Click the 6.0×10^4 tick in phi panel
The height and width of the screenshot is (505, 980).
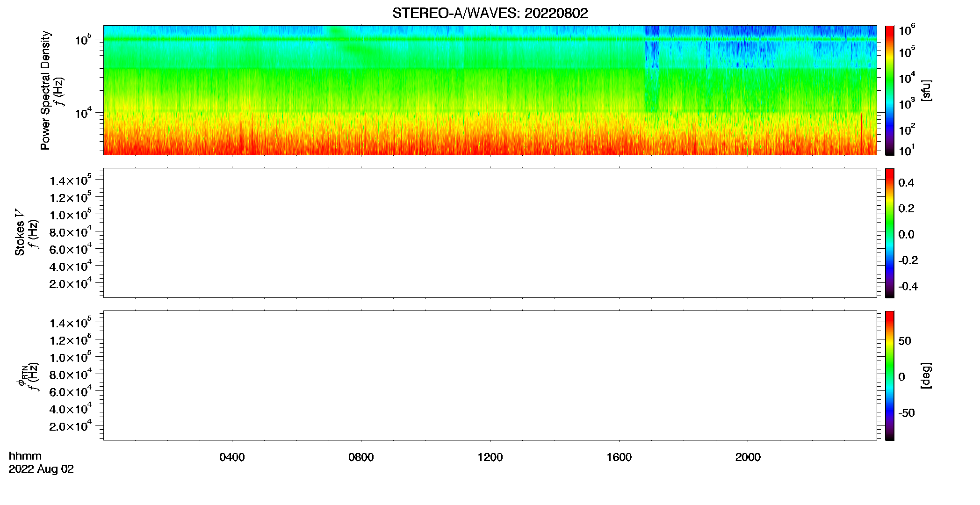[71, 391]
